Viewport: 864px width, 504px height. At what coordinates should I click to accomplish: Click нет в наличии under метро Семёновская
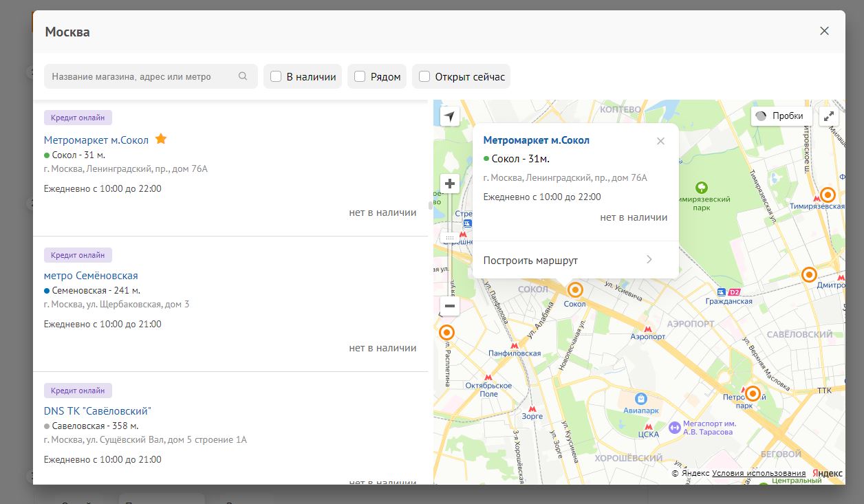pos(382,348)
